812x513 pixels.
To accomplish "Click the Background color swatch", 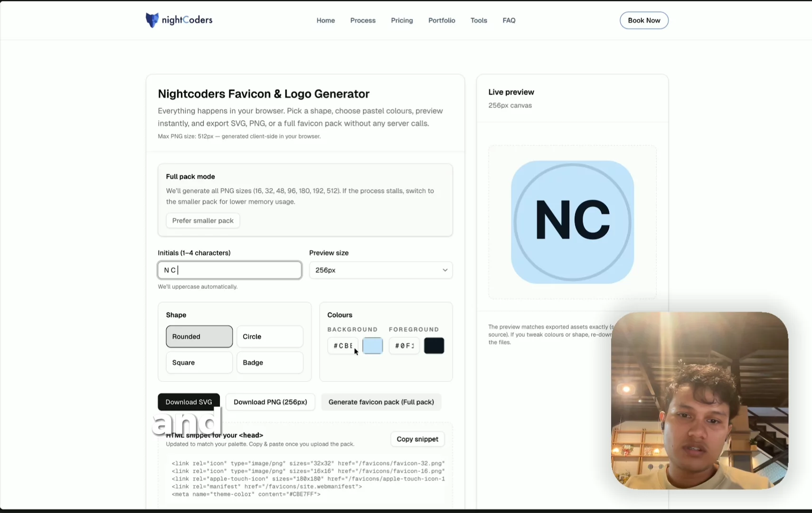I will (372, 345).
